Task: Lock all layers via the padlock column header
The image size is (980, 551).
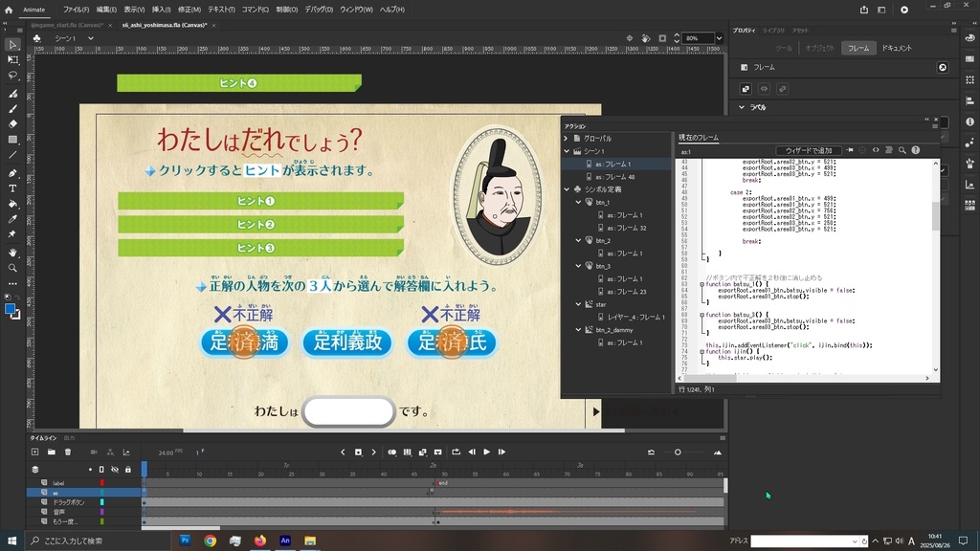Action: 128,470
